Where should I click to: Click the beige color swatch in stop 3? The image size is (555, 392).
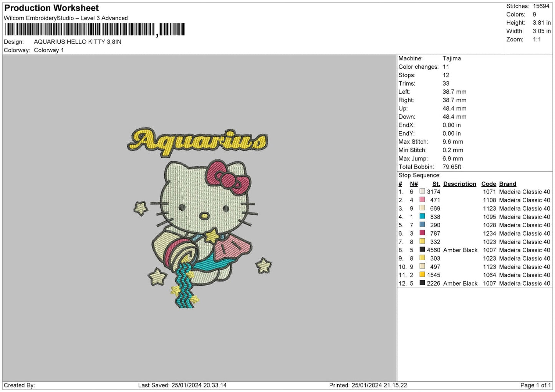click(422, 208)
